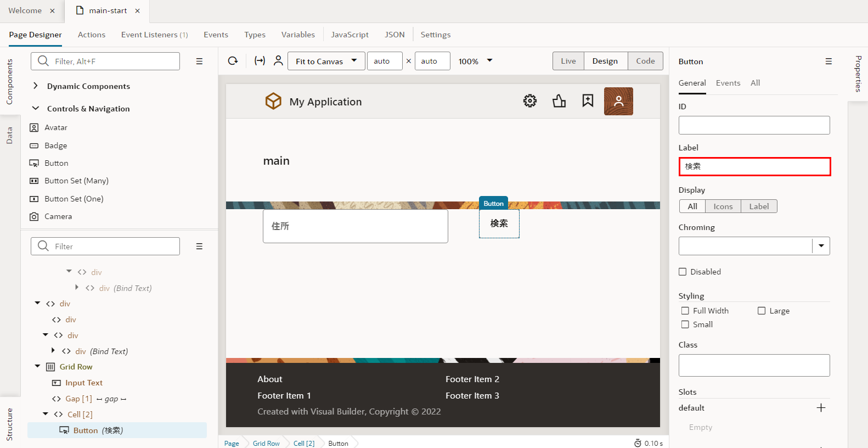This screenshot has height=448, width=868.
Task: Switch to Code view
Action: pyautogui.click(x=645, y=61)
